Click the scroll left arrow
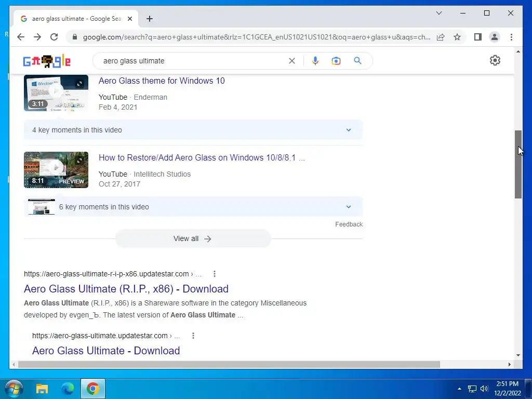This screenshot has height=399, width=532. 14,364
